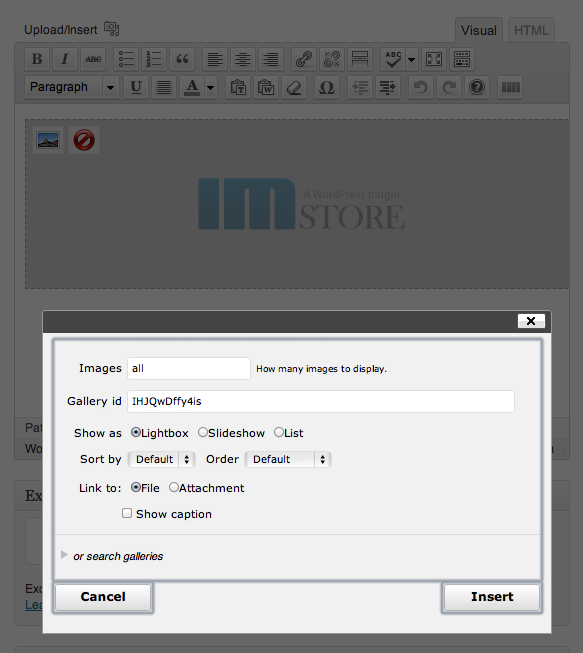Insert or edit link

click(x=304, y=59)
